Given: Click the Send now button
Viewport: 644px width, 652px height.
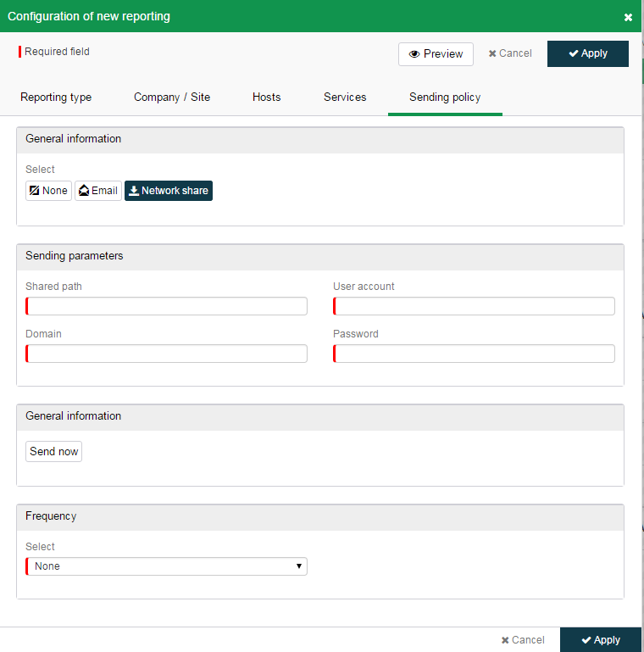Looking at the screenshot, I should point(53,451).
